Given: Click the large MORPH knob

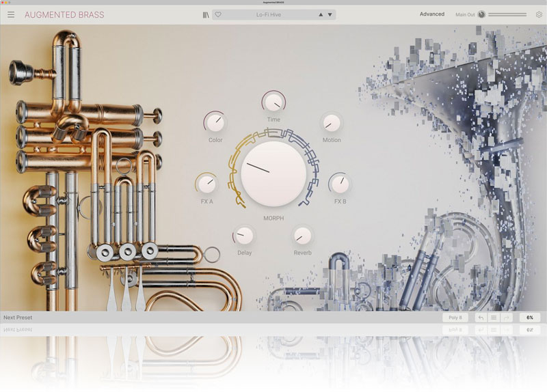Looking at the screenshot, I should tap(273, 173).
